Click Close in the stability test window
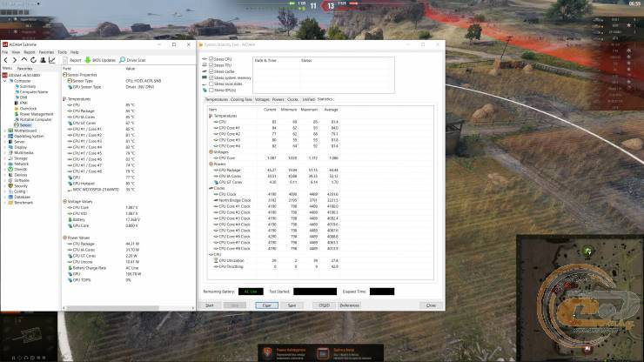The image size is (644, 362). click(431, 305)
